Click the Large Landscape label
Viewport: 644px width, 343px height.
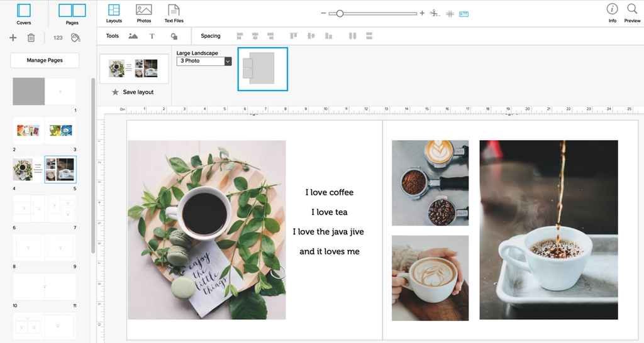click(x=197, y=53)
